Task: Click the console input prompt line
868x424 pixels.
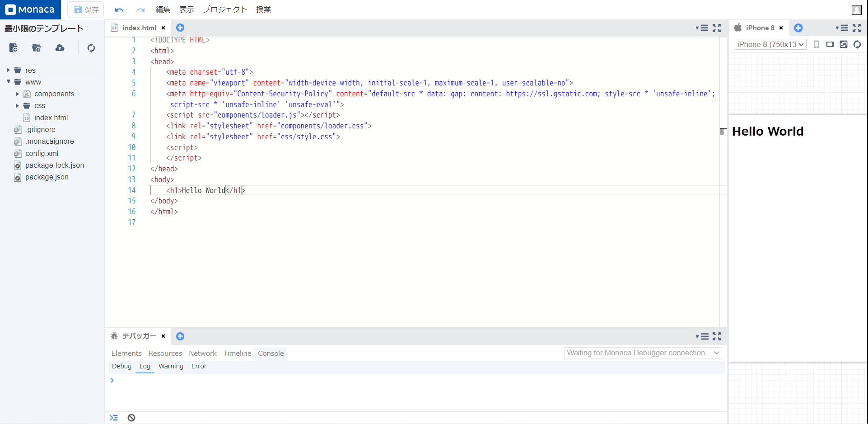Action: [x=416, y=381]
